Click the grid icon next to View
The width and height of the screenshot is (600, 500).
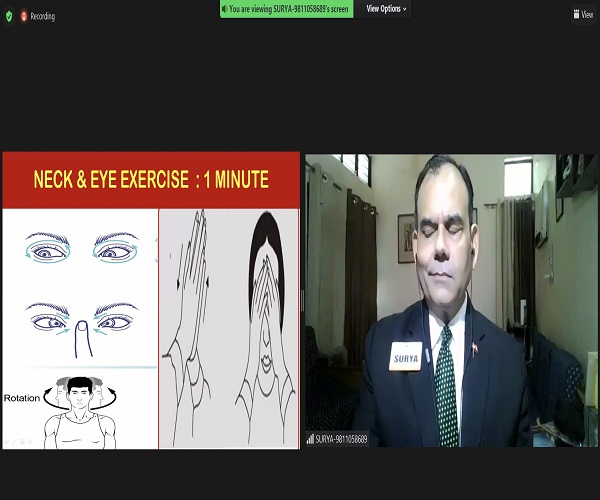(576, 15)
